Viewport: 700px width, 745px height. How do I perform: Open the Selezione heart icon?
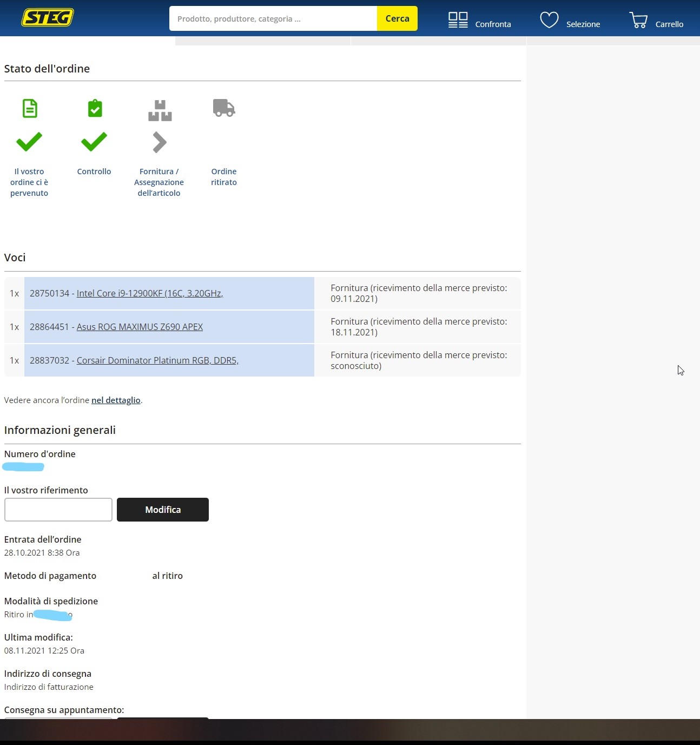(x=549, y=20)
